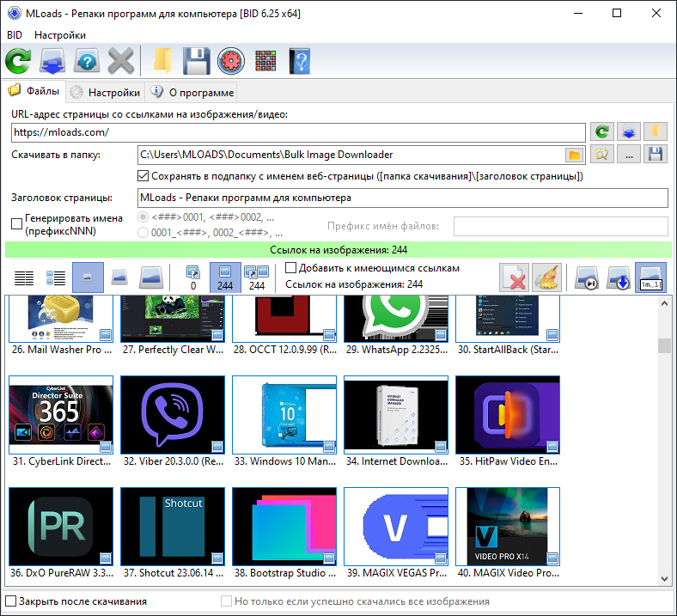Click the red gear settings toolbar icon
The image size is (677, 616).
(x=231, y=61)
